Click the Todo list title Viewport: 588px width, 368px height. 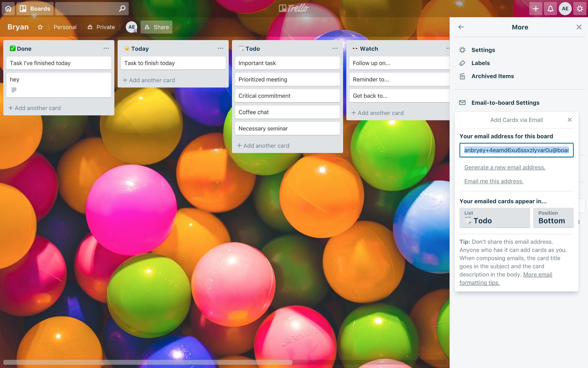click(253, 49)
